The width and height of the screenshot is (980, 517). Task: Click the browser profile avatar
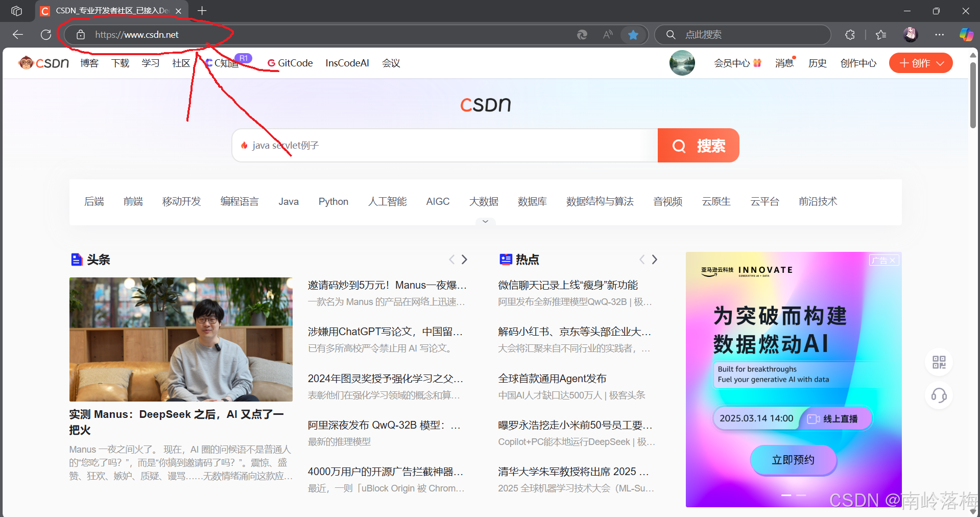911,35
